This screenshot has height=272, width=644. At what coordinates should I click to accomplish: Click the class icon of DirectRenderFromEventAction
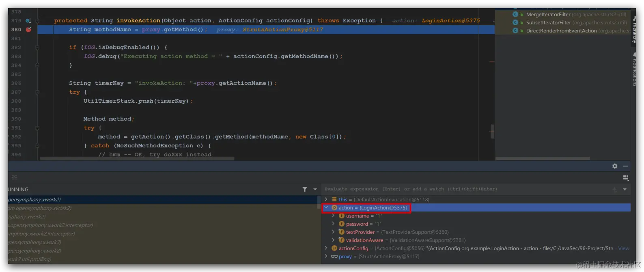coord(515,30)
